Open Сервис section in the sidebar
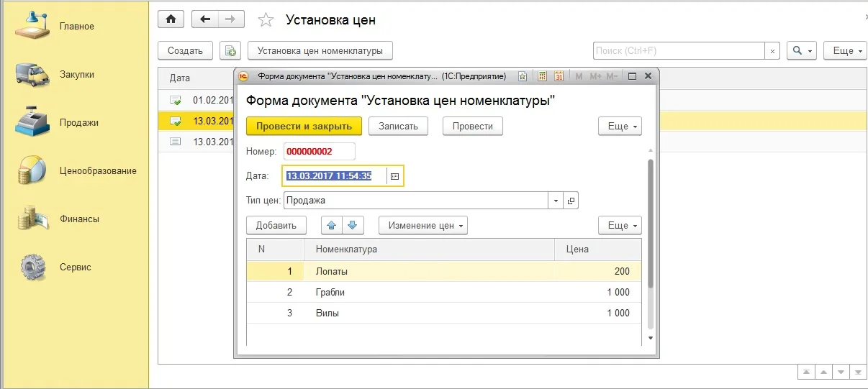Screen dimensions: 868x389 [x=76, y=267]
